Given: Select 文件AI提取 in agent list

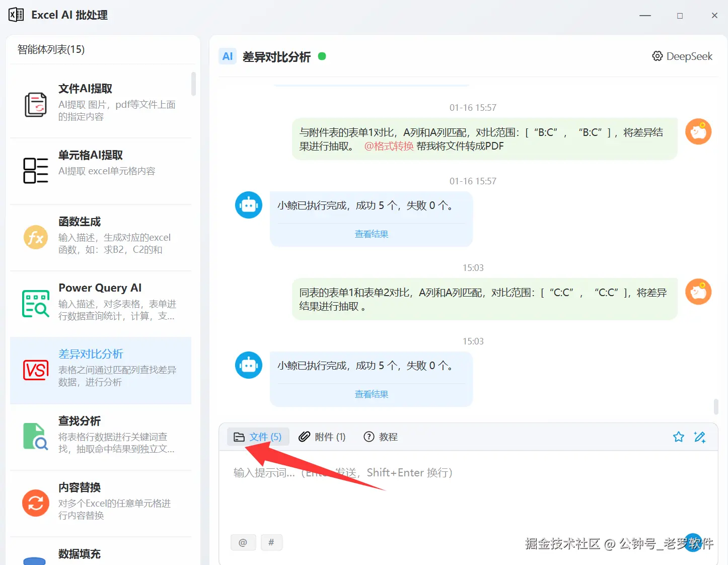Looking at the screenshot, I should (x=101, y=104).
